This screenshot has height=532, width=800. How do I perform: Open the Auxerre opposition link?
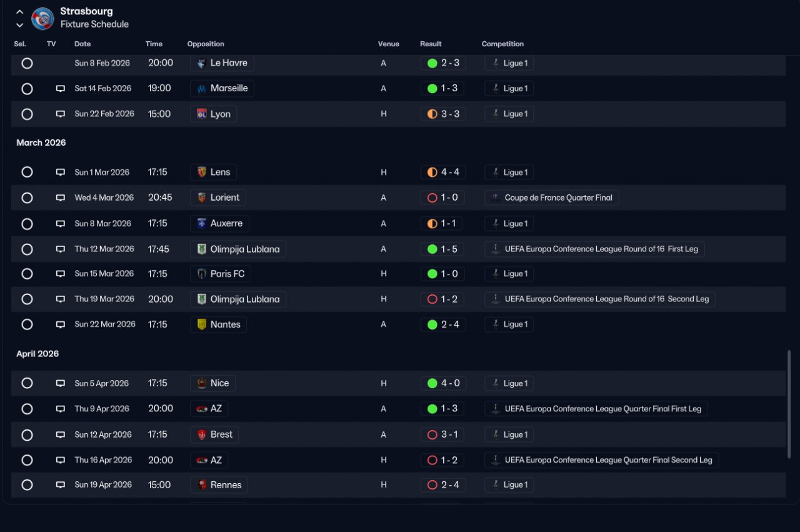[220, 223]
